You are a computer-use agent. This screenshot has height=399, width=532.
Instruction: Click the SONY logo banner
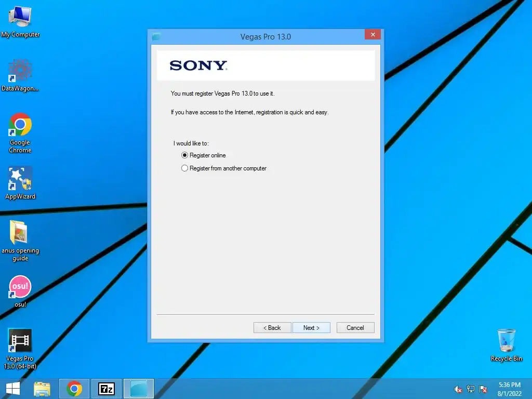tap(265, 65)
